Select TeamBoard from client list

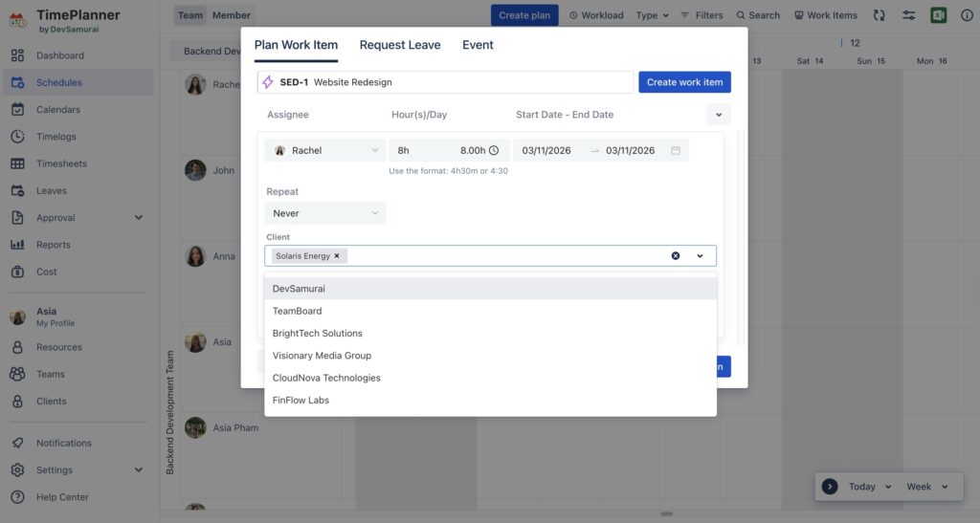pyautogui.click(x=491, y=311)
